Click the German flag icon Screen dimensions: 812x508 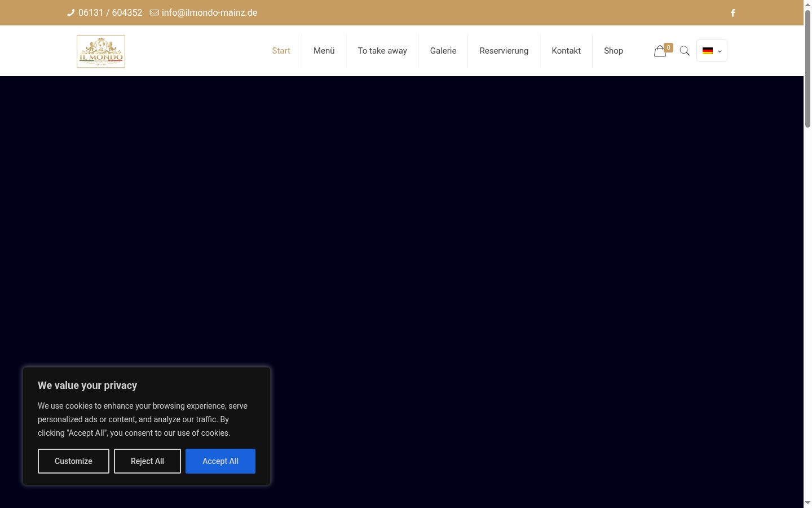[x=708, y=51]
